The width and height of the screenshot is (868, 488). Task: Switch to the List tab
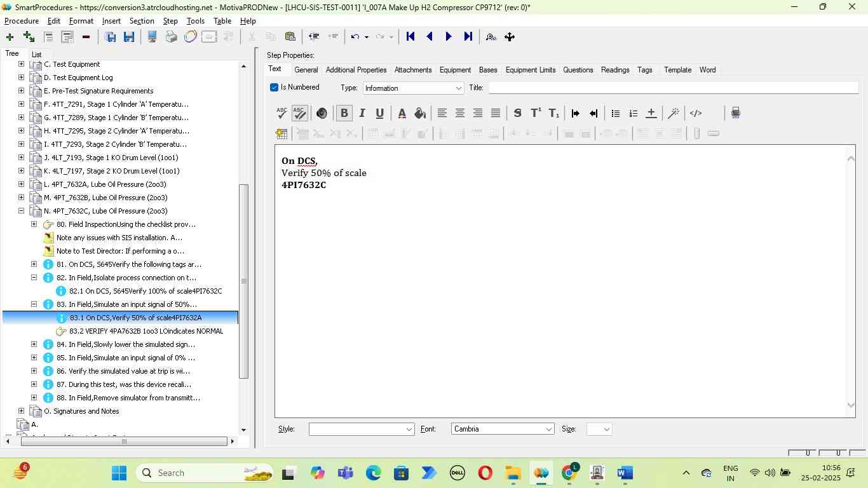point(36,55)
